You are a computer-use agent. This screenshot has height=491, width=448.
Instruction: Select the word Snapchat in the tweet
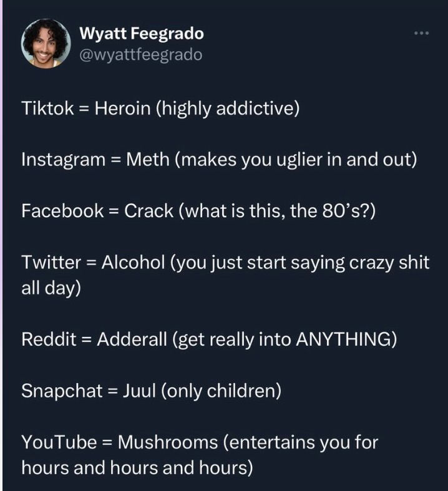point(62,391)
